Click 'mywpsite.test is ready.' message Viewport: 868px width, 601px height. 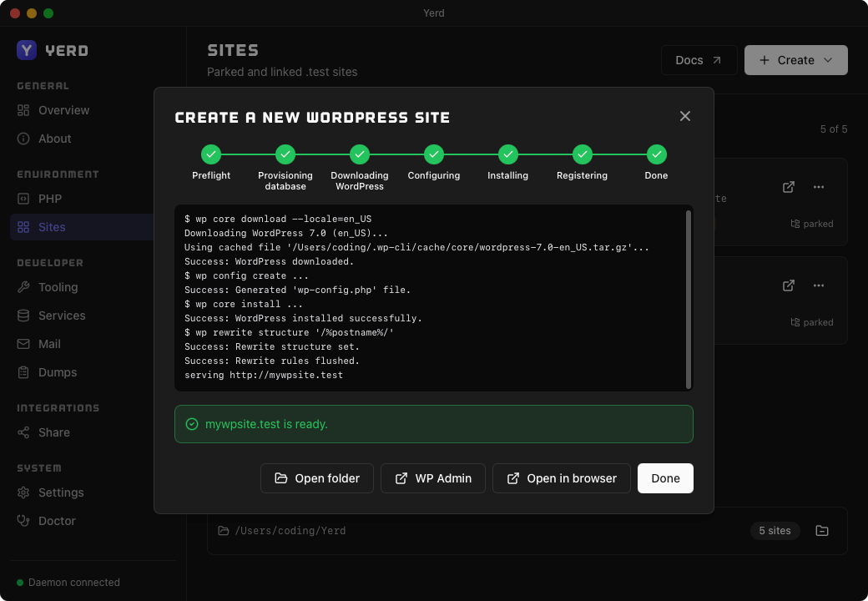266,424
